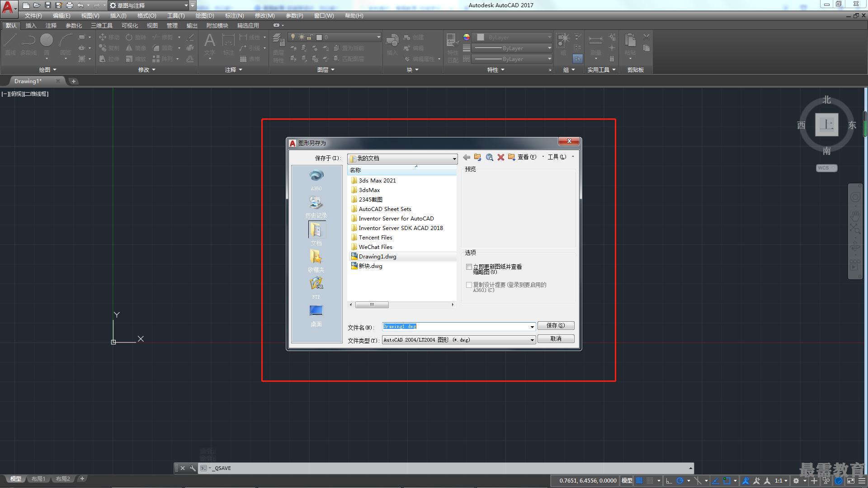Click WCS button under ViewCube

click(x=826, y=168)
